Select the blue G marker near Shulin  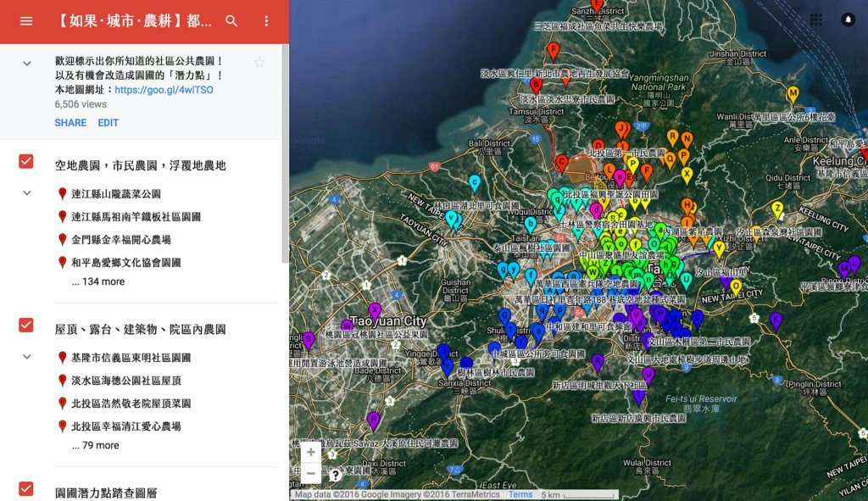[x=504, y=317]
